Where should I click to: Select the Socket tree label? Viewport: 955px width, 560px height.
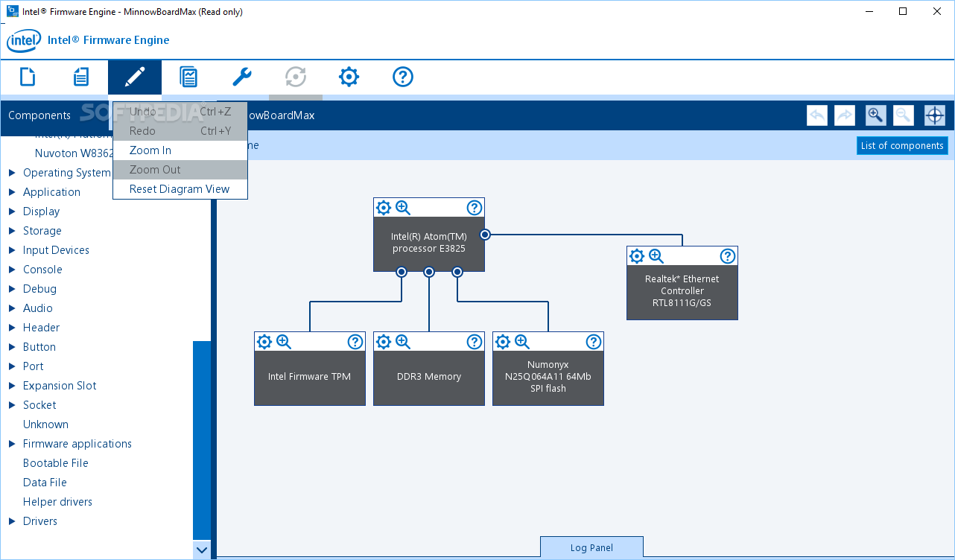(39, 405)
